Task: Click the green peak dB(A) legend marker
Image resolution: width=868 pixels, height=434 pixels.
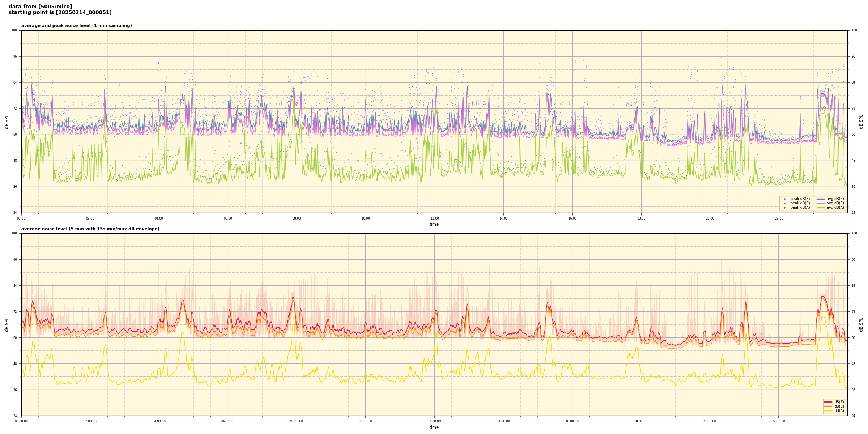Action: (784, 208)
